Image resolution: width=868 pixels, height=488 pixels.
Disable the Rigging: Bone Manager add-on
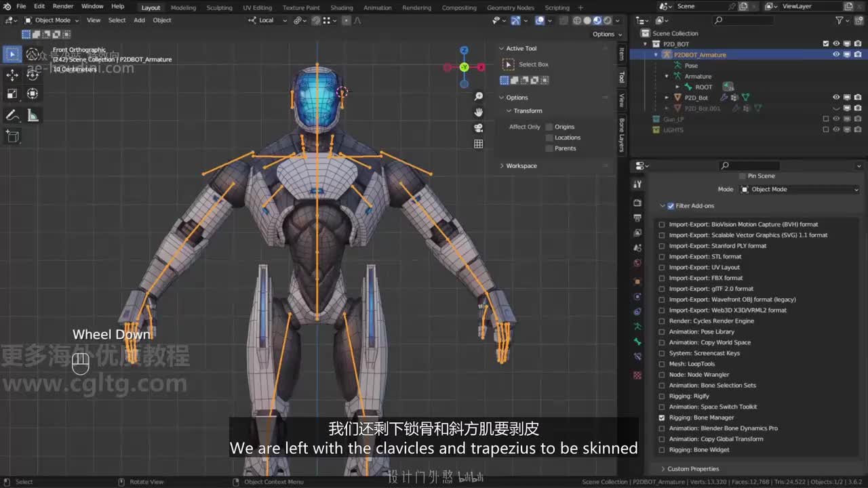[x=662, y=418]
